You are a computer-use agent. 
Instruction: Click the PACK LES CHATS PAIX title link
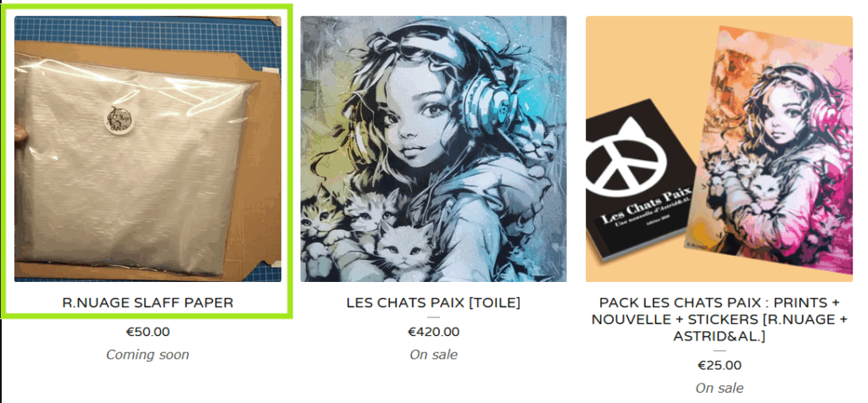point(719,319)
